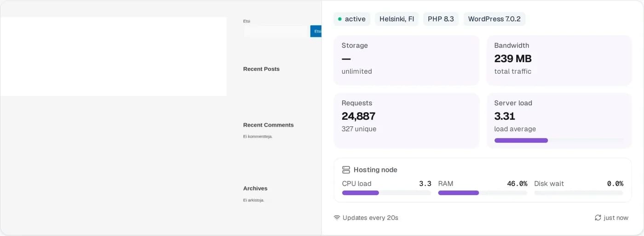Click the RAM usage bar

click(x=483, y=193)
